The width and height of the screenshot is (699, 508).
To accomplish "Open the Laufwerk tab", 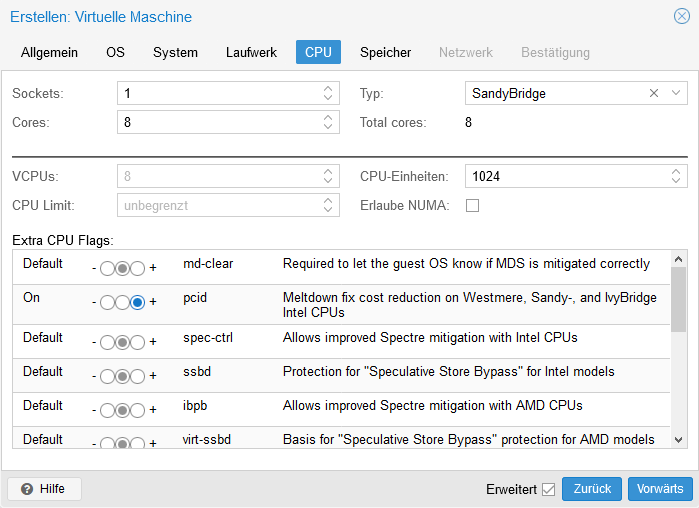I will 251,52.
